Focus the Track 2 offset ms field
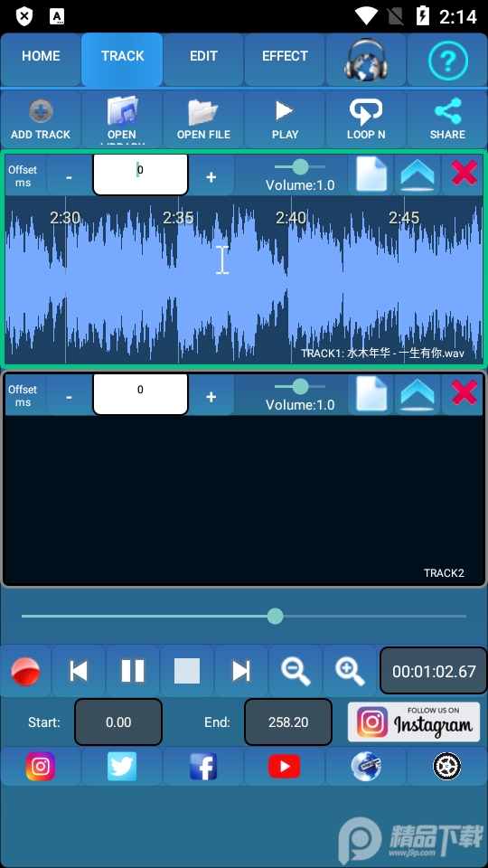Screen dimensions: 488x868 pyautogui.click(x=141, y=394)
